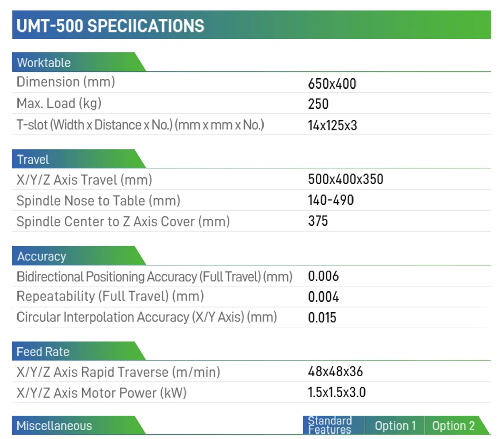Select the Worktable section header
Screen dimensions: 504x439
[x=44, y=63]
